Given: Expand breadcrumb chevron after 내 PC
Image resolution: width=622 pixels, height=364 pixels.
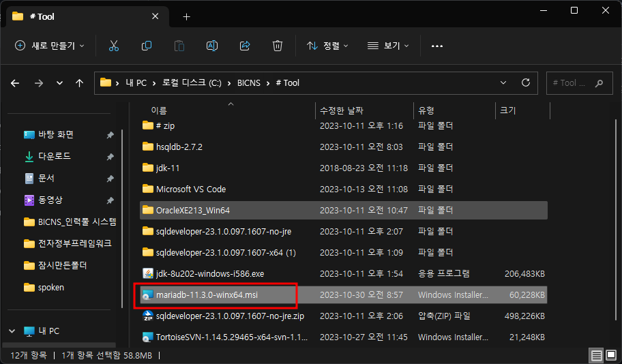Looking at the screenshot, I should pos(154,83).
